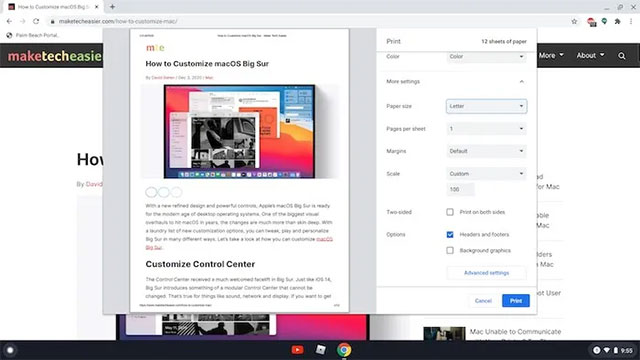Open a new tab with plus icon
Viewport: 640px width, 360px height.
[112, 7]
